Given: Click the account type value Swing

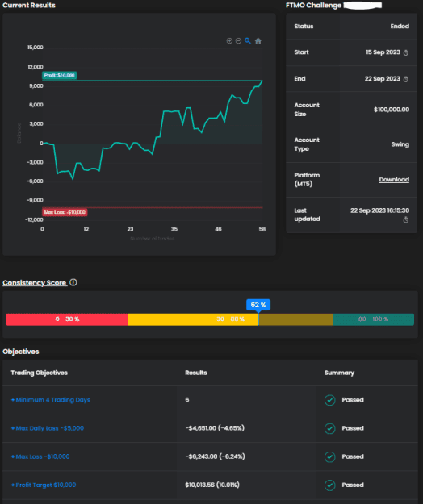Looking at the screenshot, I should [400, 144].
